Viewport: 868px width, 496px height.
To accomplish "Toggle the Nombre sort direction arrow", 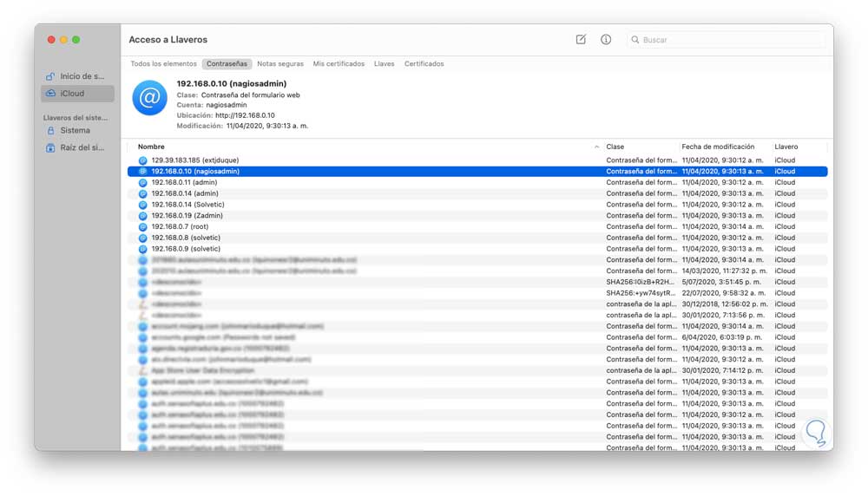I will 596,147.
